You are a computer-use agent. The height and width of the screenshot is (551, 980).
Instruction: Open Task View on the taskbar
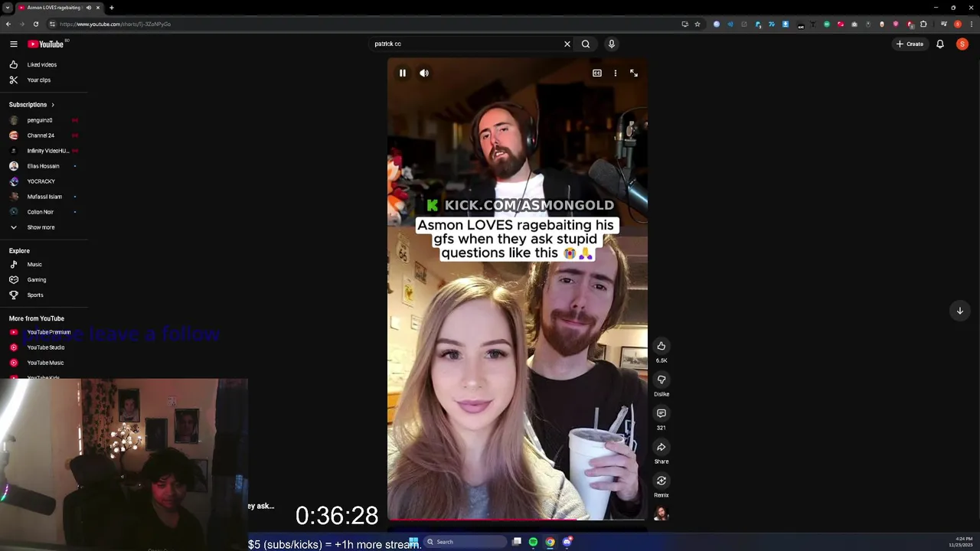(x=517, y=542)
